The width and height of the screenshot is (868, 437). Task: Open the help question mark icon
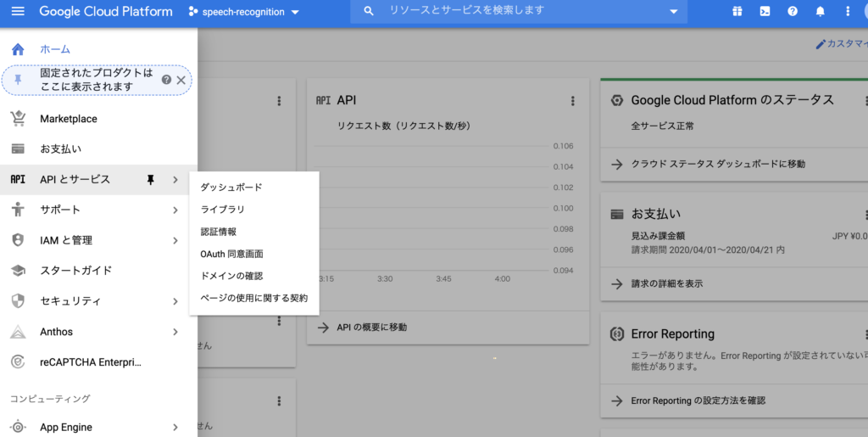pos(793,11)
